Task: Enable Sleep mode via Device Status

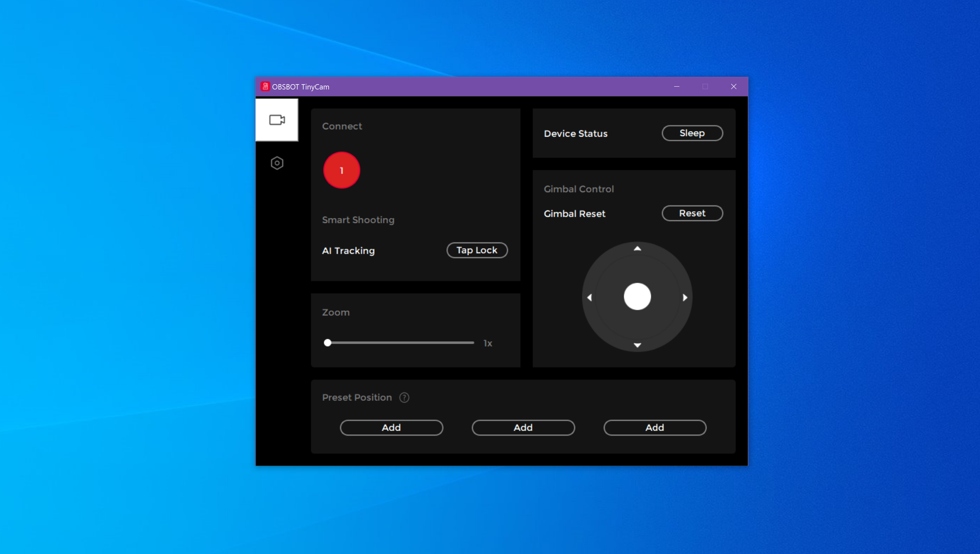Action: click(x=692, y=133)
